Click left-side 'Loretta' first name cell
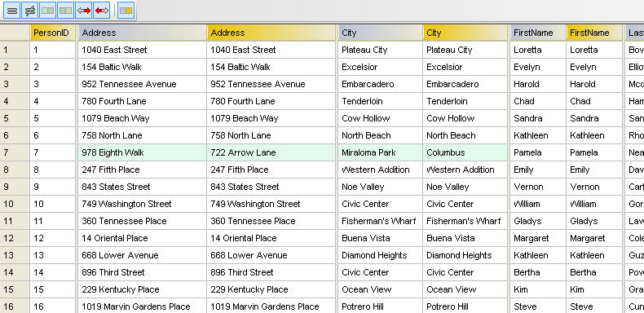The height and width of the screenshot is (313, 644). click(x=538, y=50)
